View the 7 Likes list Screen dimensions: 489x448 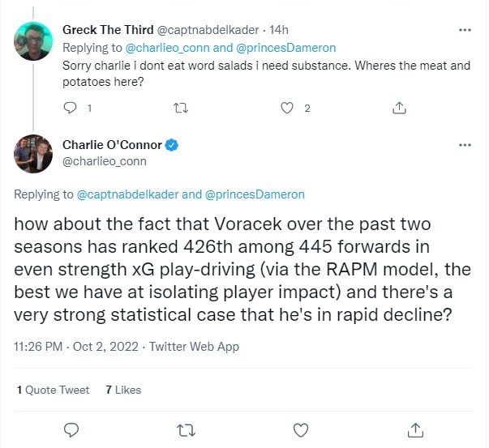123,390
